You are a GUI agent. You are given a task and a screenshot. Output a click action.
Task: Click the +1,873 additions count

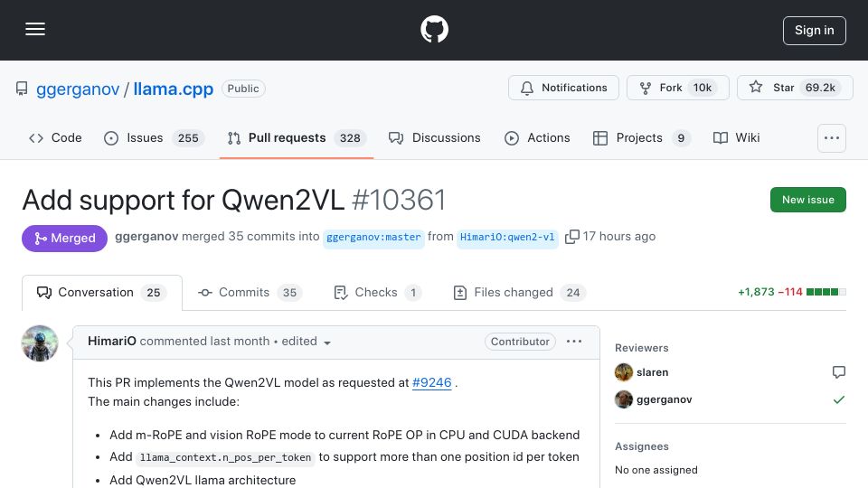[756, 292]
